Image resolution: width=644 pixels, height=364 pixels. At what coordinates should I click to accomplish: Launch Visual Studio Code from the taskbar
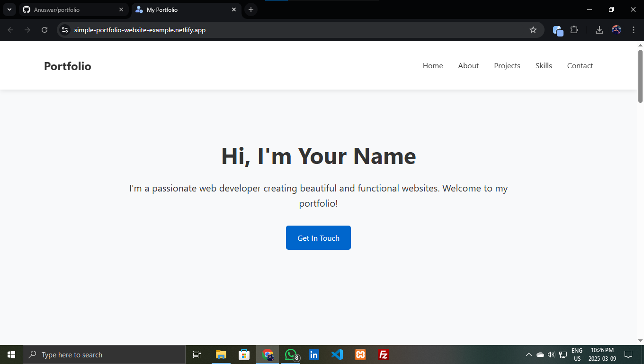pos(337,354)
